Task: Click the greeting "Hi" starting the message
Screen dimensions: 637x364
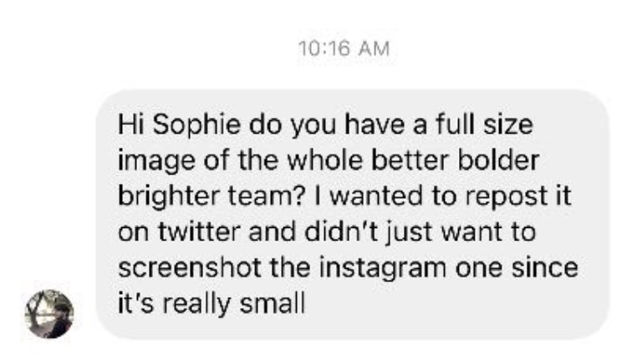Action: [128, 126]
